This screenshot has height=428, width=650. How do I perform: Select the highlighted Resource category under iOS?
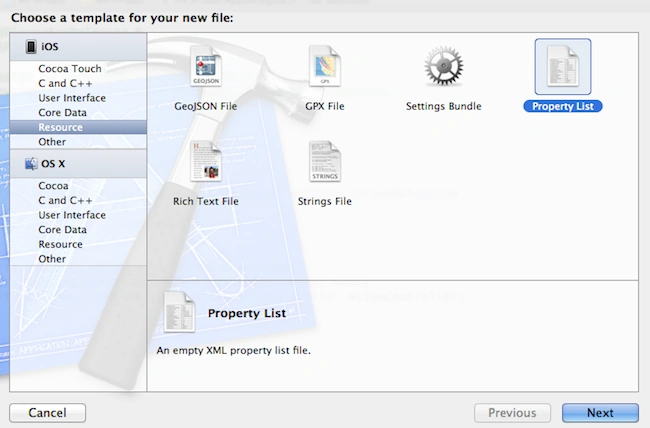(78, 127)
